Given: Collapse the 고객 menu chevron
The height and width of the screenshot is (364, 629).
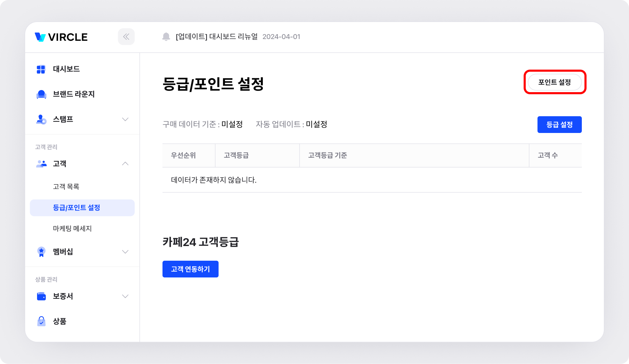Looking at the screenshot, I should coord(125,164).
